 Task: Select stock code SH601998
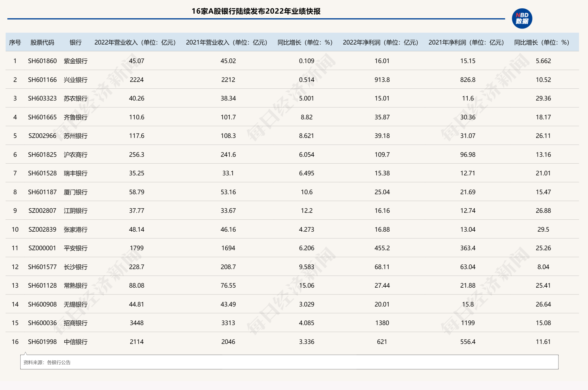point(42,342)
